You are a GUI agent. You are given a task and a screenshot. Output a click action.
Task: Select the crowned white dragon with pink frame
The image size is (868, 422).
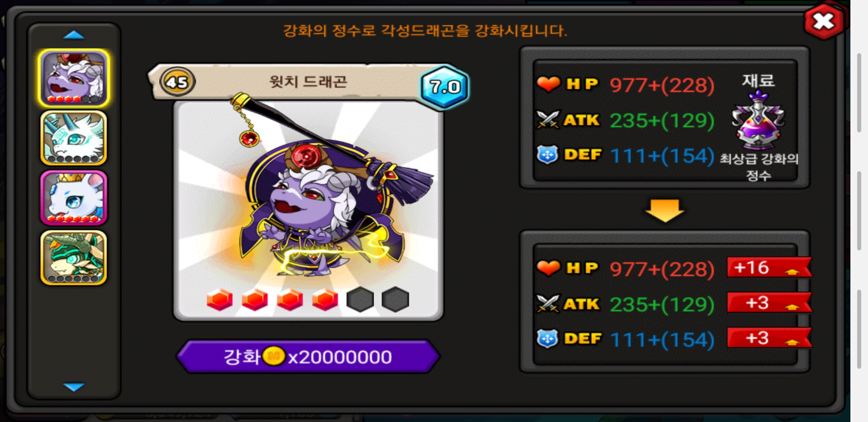[74, 198]
